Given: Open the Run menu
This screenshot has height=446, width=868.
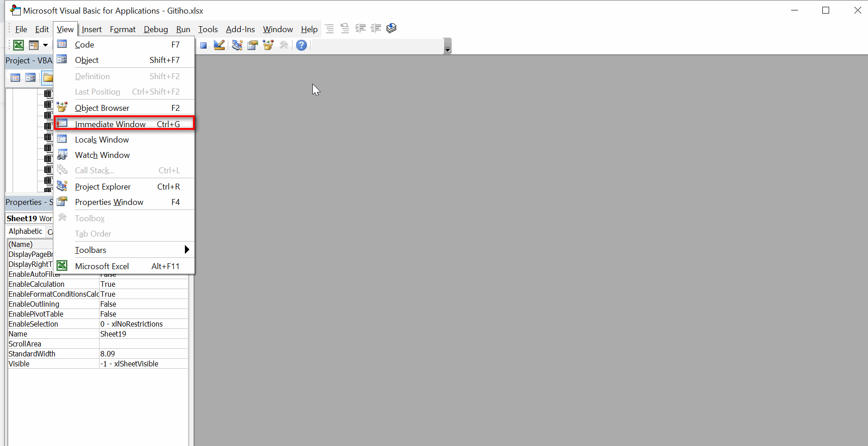Looking at the screenshot, I should 183,29.
